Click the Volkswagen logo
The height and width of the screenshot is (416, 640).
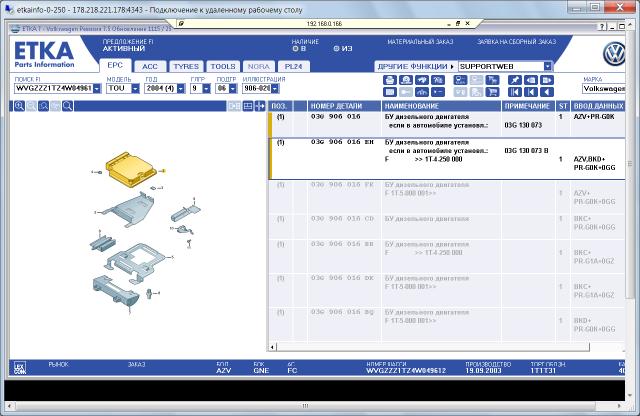click(614, 54)
